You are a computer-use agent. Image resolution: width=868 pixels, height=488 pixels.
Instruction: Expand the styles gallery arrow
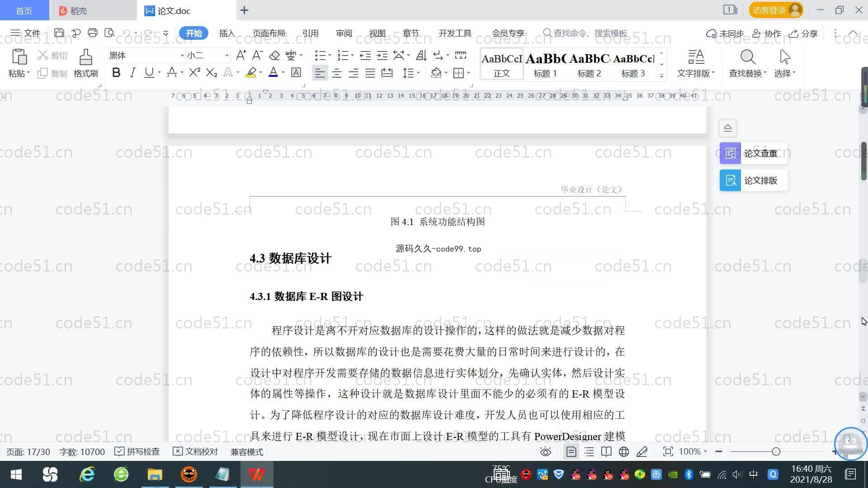point(662,75)
